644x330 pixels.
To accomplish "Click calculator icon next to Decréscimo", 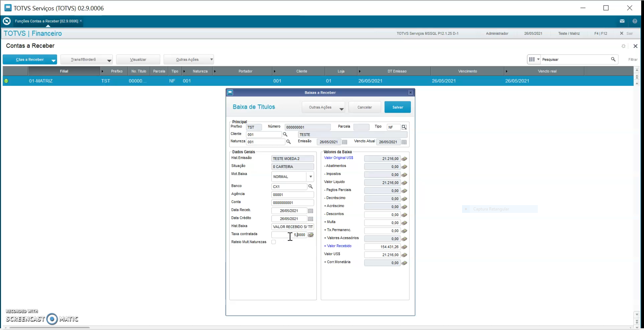I will 404,199.
